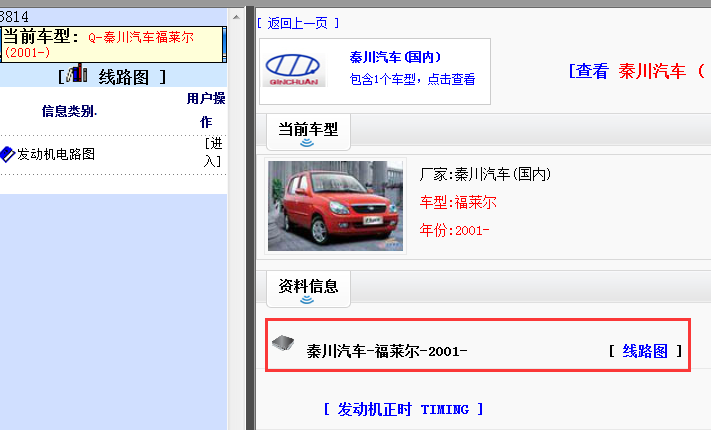Screen dimensions: 711x430
Task: Open the 线路图 link in 资料信息
Action: [645, 351]
